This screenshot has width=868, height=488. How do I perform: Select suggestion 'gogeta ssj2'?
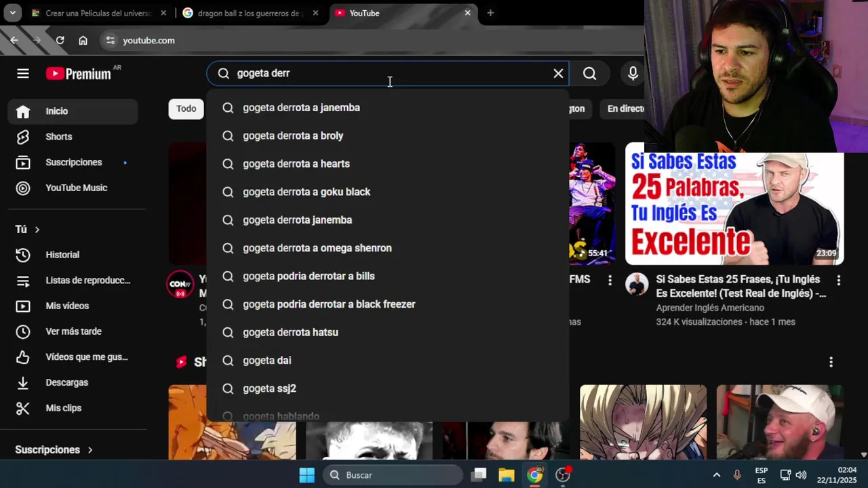pos(388,389)
